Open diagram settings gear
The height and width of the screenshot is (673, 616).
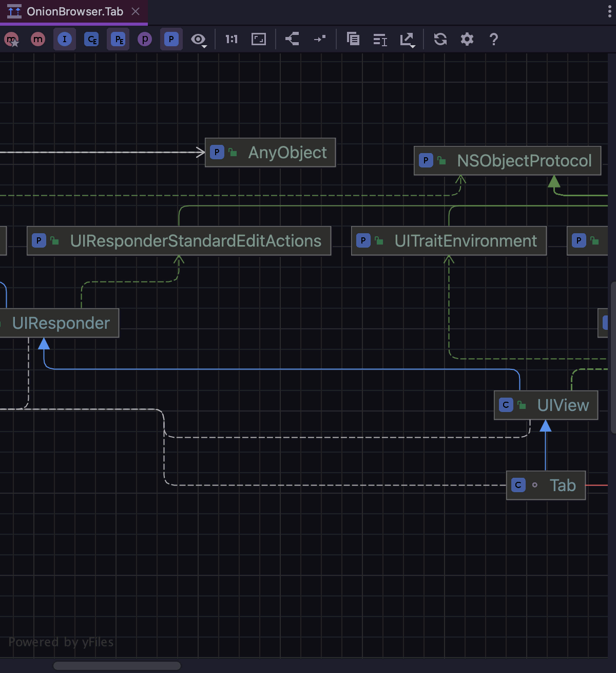point(467,40)
